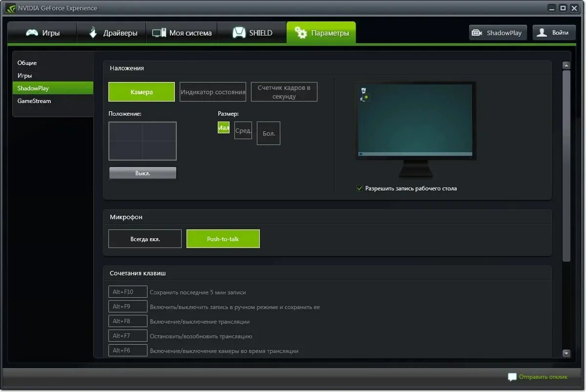Image resolution: width=586 pixels, height=392 pixels.
Task: Click the NVIDIA logo in title bar
Action: (11, 8)
